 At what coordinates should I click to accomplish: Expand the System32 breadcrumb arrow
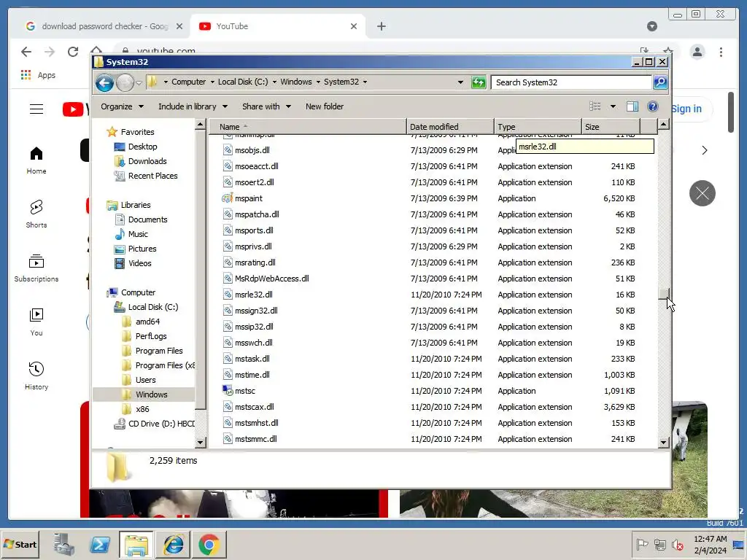tap(365, 82)
